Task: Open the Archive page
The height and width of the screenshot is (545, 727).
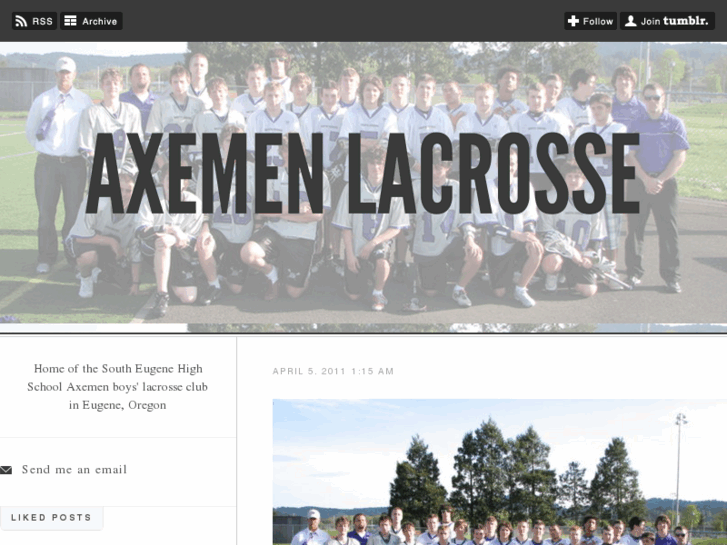Action: tap(91, 21)
